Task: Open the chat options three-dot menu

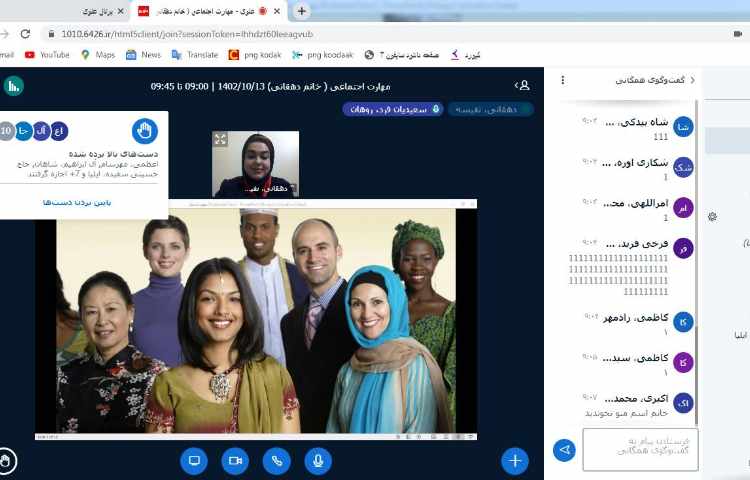Action: (562, 80)
